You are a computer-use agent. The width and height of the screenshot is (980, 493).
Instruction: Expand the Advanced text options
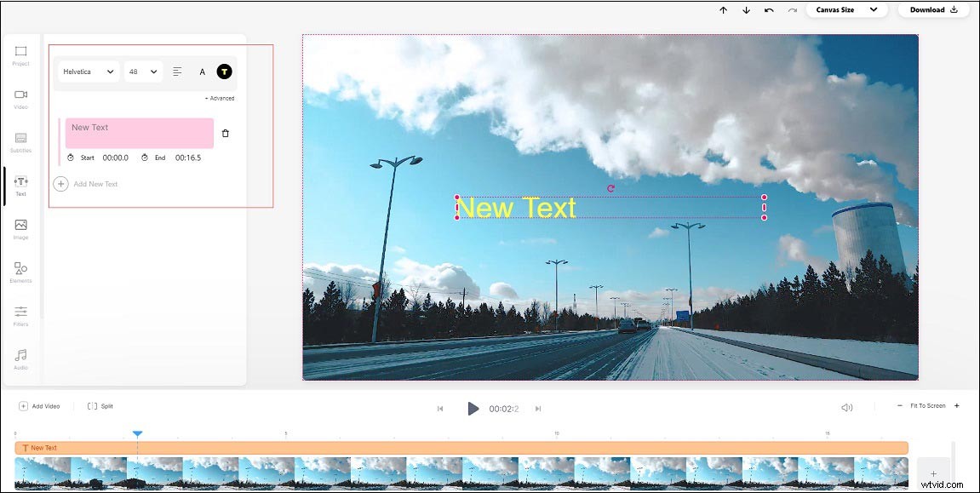219,98
